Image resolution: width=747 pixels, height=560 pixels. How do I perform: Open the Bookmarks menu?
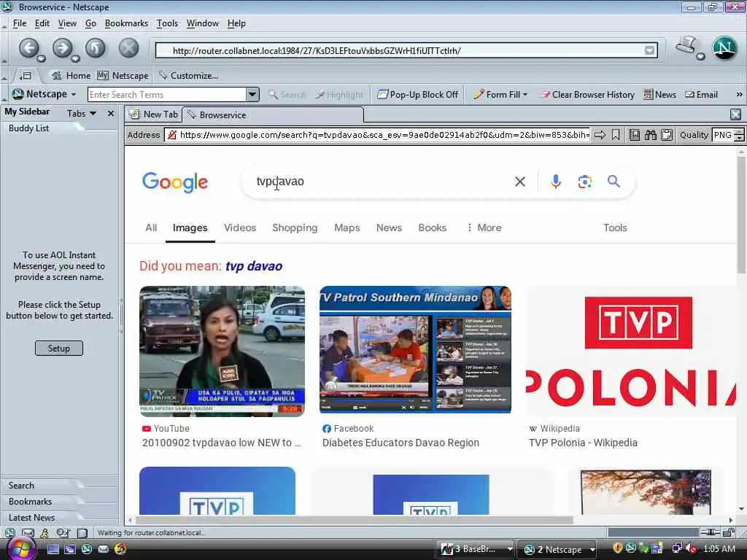126,23
